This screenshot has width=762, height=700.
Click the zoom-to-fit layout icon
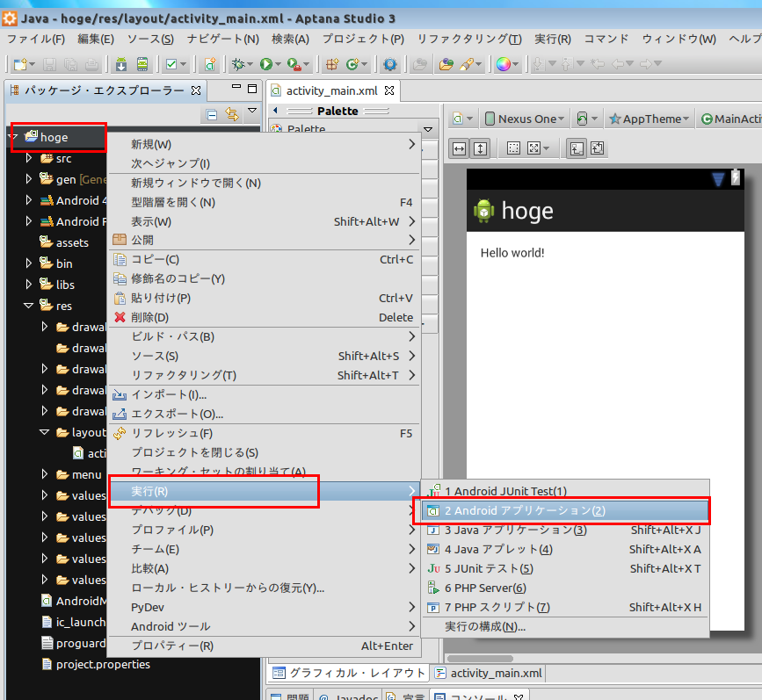(x=577, y=148)
